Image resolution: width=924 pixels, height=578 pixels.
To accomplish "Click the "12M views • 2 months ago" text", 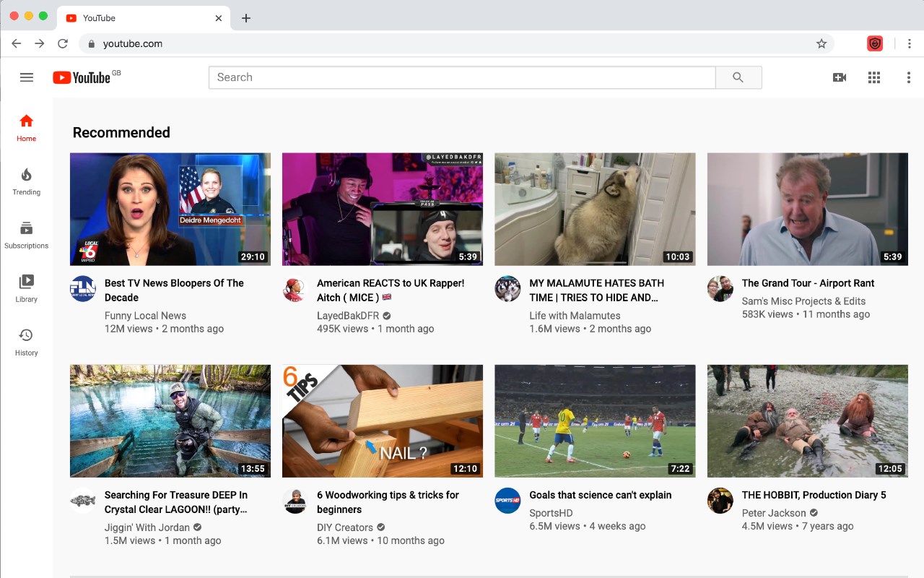I will 164,329.
